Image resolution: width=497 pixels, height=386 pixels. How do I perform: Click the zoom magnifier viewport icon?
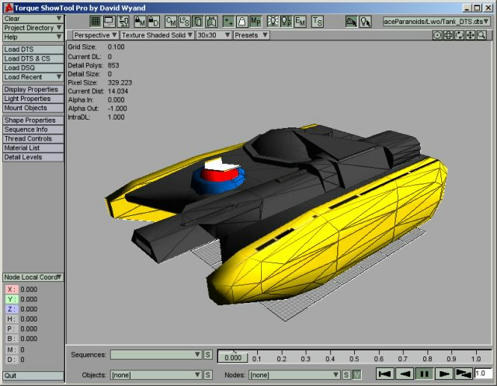point(481,35)
